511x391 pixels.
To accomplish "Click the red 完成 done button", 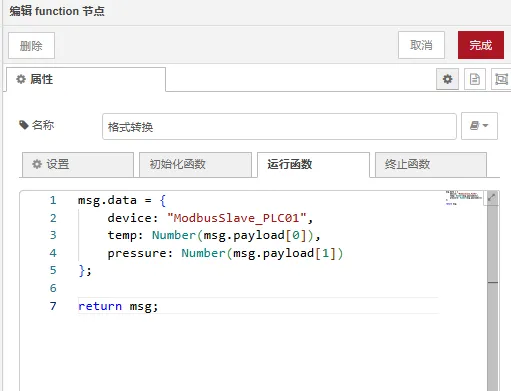I will coord(481,45).
